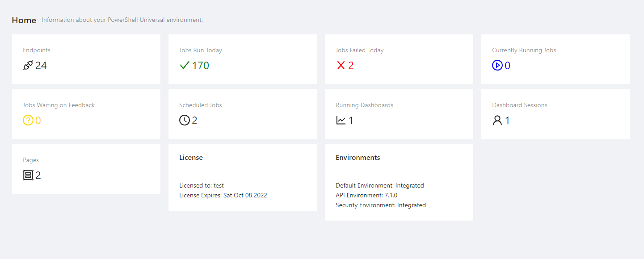Click the clock icon for Scheduled Jobs
This screenshot has width=644, height=259.
pos(185,121)
